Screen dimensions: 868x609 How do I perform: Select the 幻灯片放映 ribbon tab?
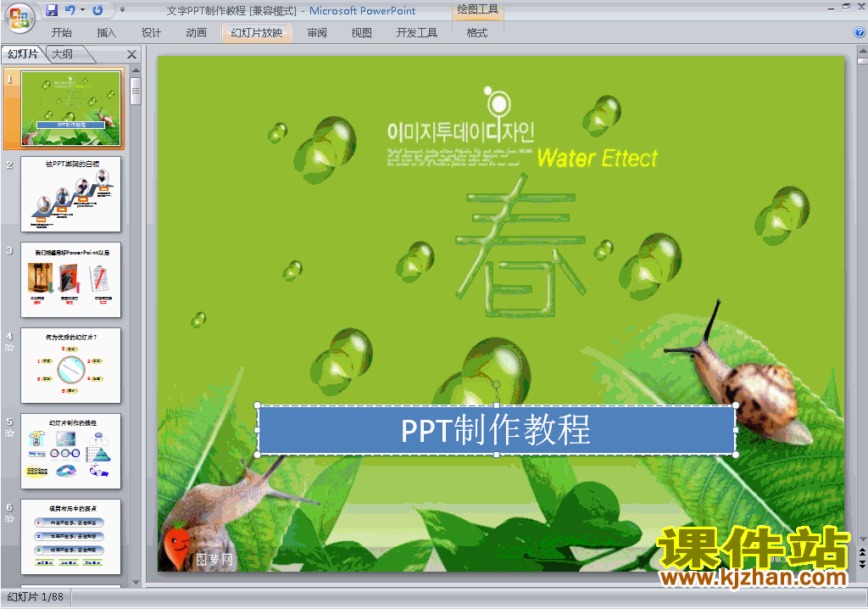pos(256,33)
